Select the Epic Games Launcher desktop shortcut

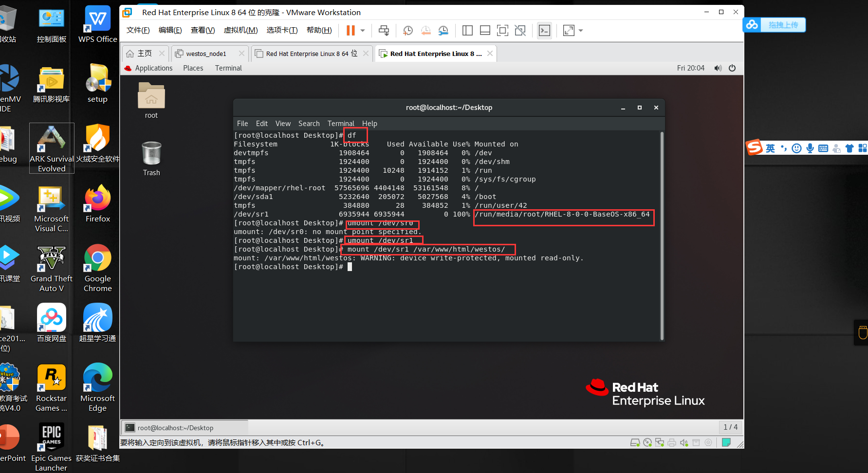click(52, 447)
